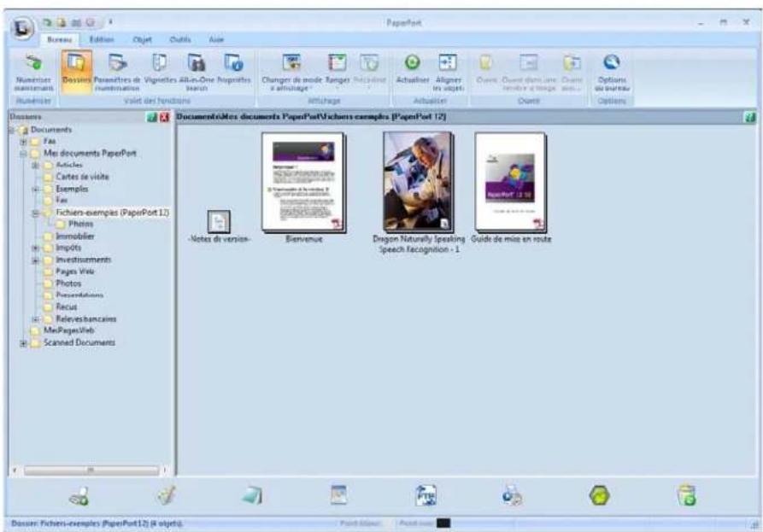Click Aligner les objets icon
This screenshot has width=763, height=532.
448,62
